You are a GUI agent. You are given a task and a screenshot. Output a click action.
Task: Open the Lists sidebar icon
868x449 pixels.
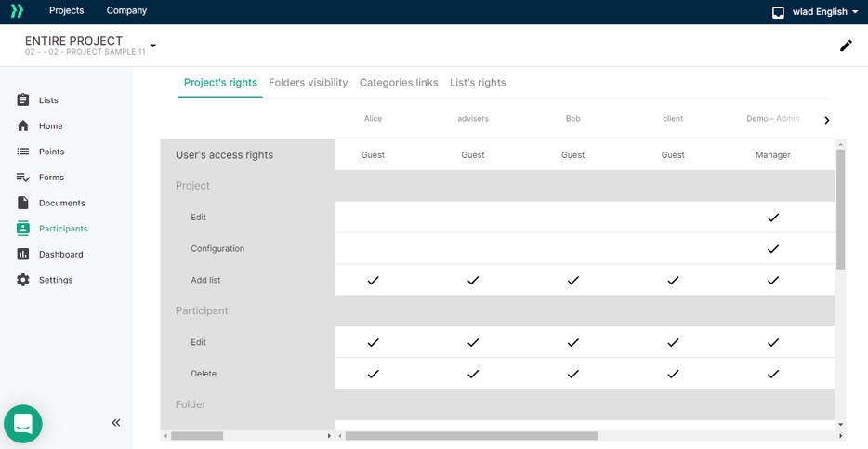pos(22,99)
